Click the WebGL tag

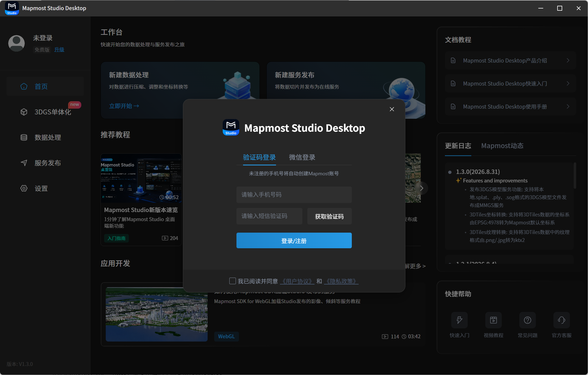tap(226, 336)
